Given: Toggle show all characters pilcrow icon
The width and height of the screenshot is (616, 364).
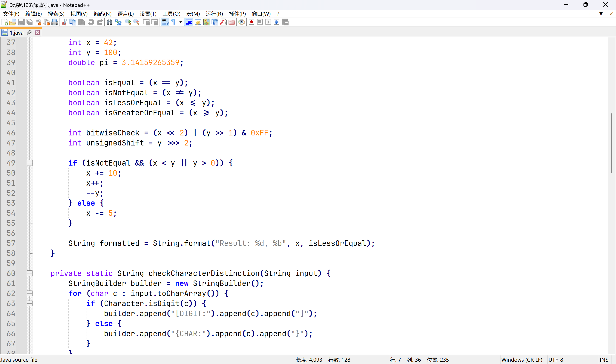Looking at the screenshot, I should click(x=173, y=22).
